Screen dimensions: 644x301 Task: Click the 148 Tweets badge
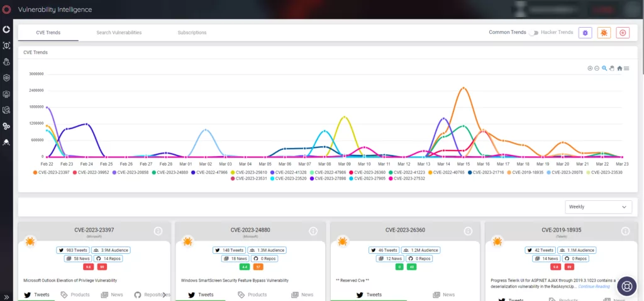(229, 250)
